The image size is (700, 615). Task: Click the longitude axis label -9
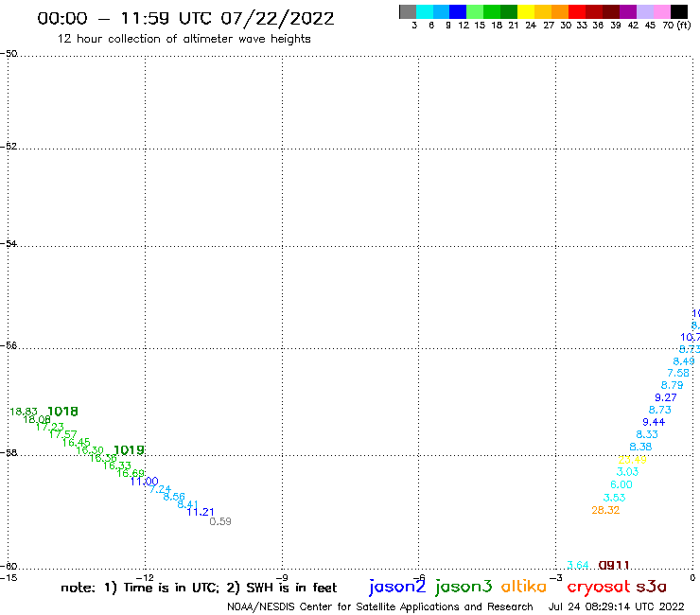(x=283, y=578)
